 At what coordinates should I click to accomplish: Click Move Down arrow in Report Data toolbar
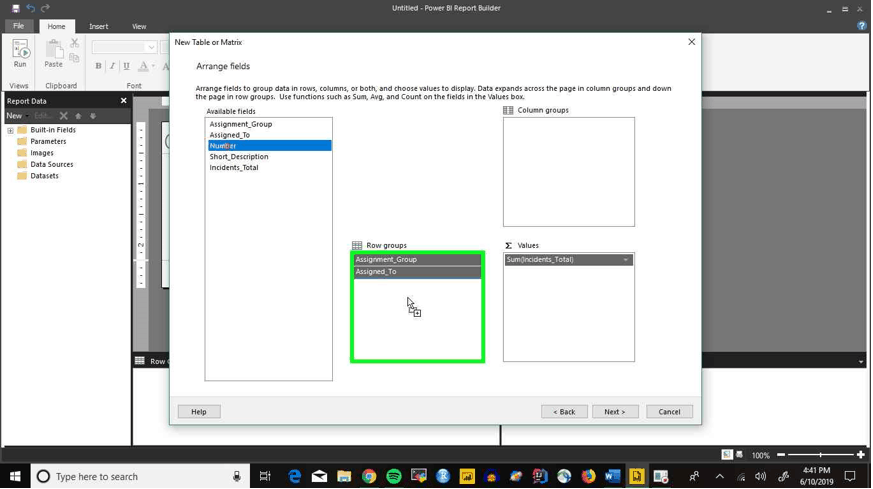tap(93, 116)
